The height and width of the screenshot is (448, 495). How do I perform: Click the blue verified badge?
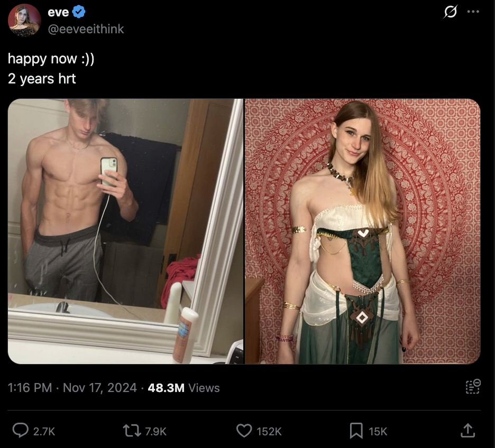coord(79,12)
